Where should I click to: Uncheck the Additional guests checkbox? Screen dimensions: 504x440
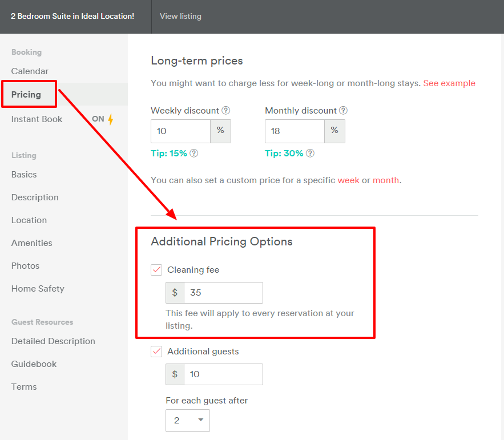156,352
